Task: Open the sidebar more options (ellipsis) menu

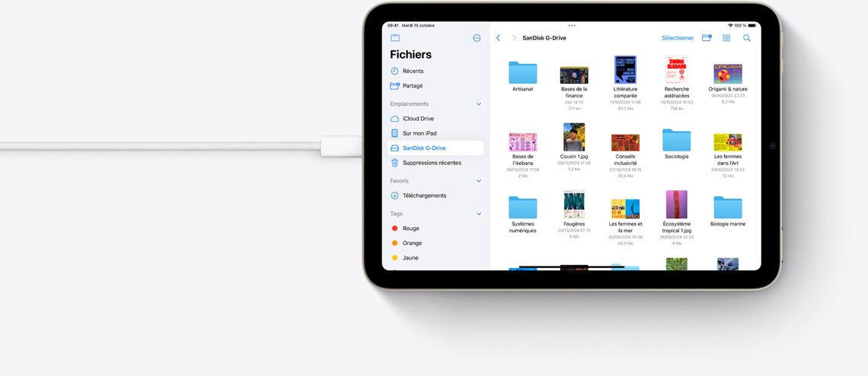Action: tap(477, 38)
